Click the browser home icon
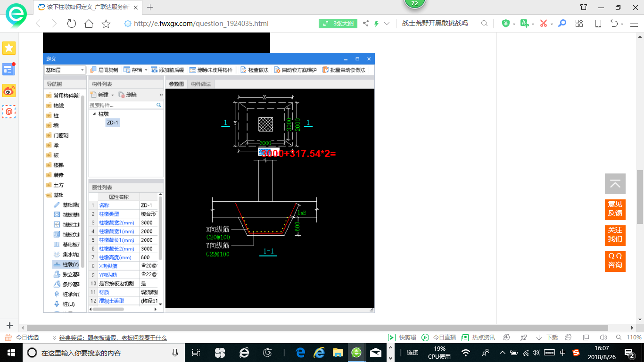The width and height of the screenshot is (644, 362). [89, 24]
